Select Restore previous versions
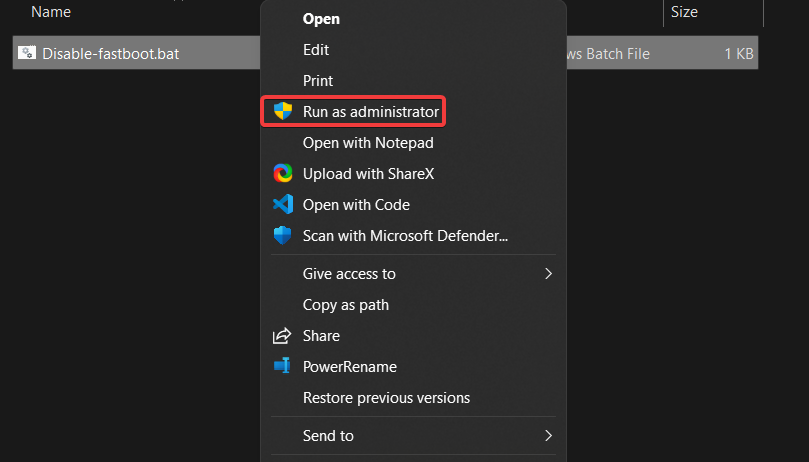Image resolution: width=809 pixels, height=462 pixels. [386, 398]
